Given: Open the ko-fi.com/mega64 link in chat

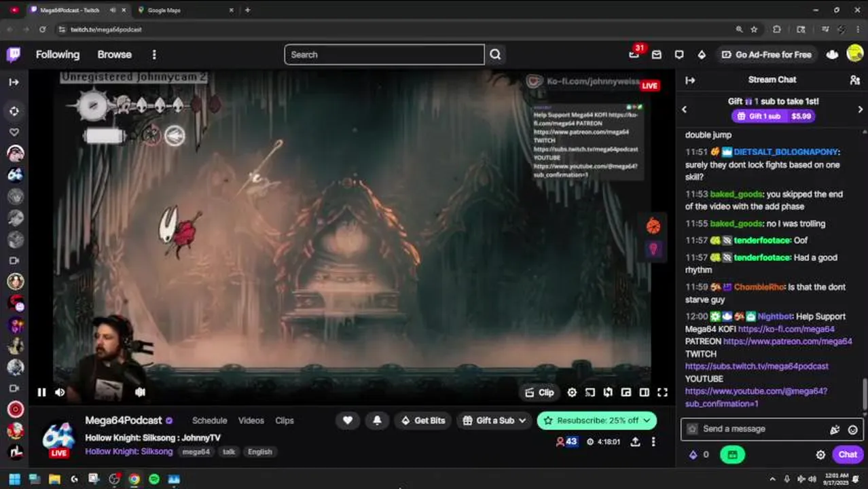Looking at the screenshot, I should (x=786, y=329).
